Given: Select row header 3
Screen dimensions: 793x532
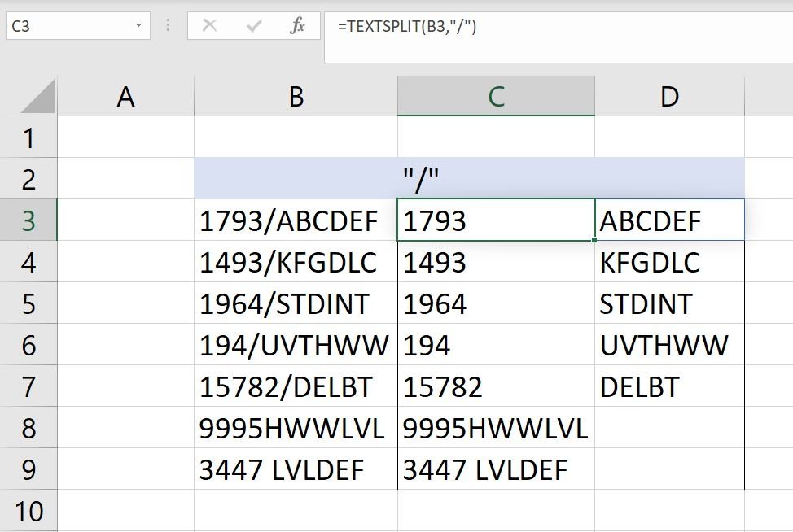Looking at the screenshot, I should (x=29, y=220).
